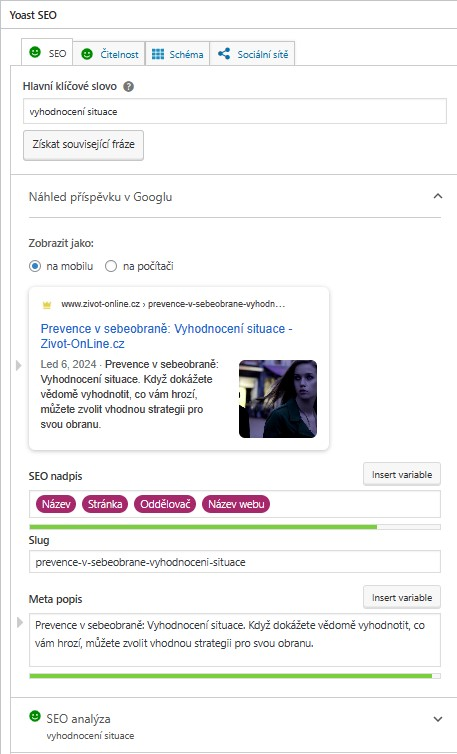
Task: Click the preview date Led 6, 2024
Action: 68,364
